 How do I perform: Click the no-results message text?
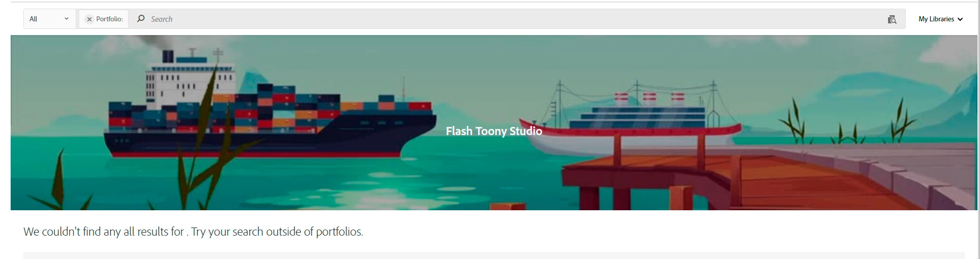pyautogui.click(x=193, y=232)
